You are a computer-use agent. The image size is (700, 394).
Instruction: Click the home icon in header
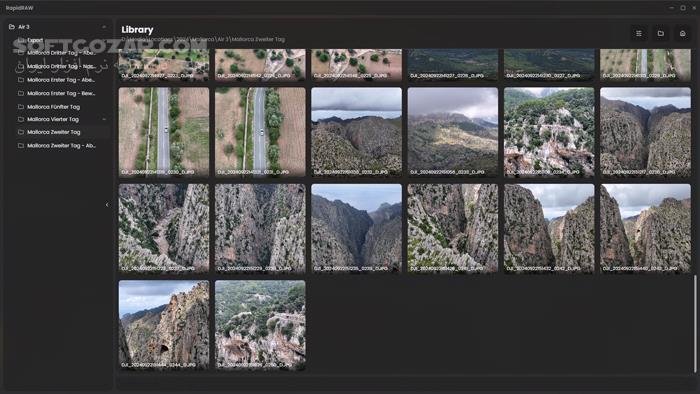(x=683, y=33)
